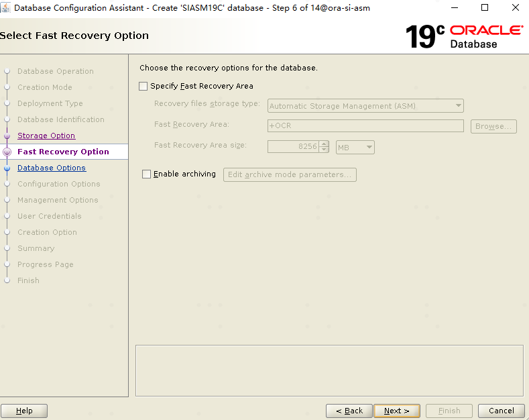
Task: Click the Oracle 19c Database logo
Action: click(464, 36)
